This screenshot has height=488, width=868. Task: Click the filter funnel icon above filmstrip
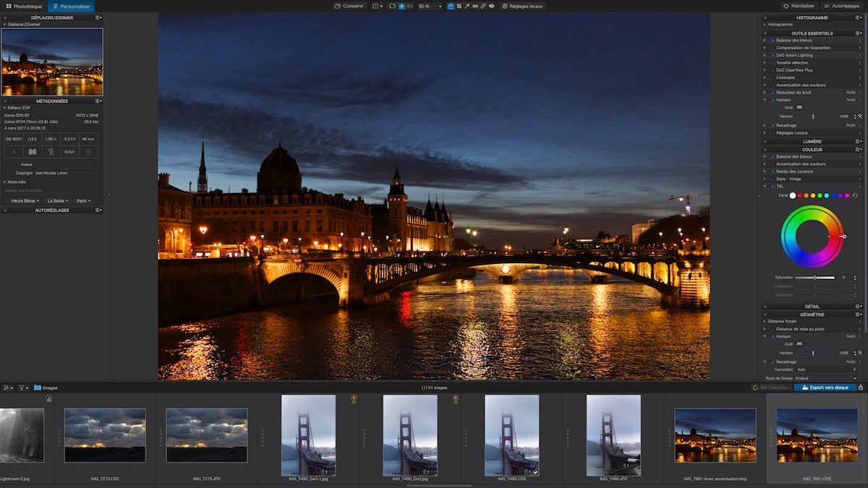(22, 388)
